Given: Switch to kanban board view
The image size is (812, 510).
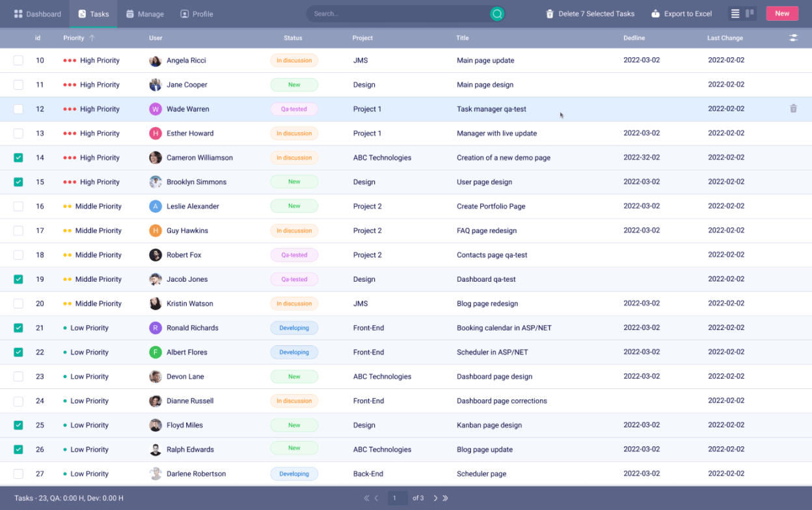Looking at the screenshot, I should point(750,13).
